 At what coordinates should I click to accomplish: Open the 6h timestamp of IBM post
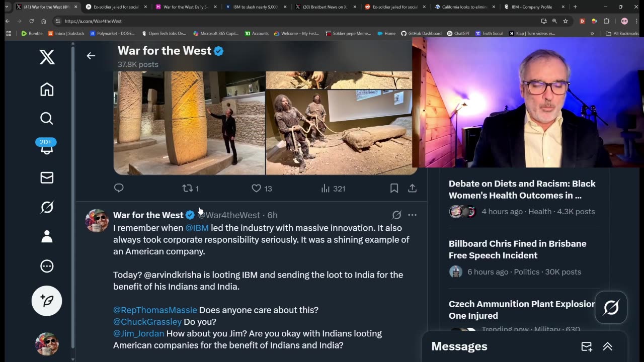click(272, 215)
